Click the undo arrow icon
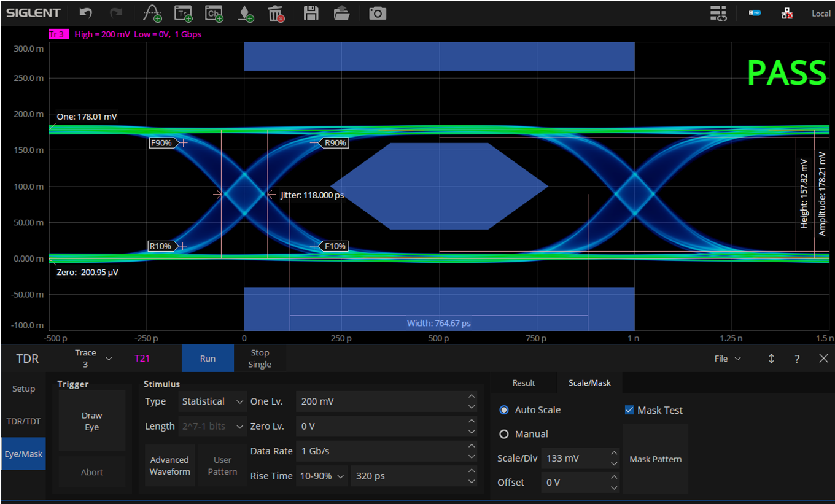The width and height of the screenshot is (835, 504). [x=87, y=13]
